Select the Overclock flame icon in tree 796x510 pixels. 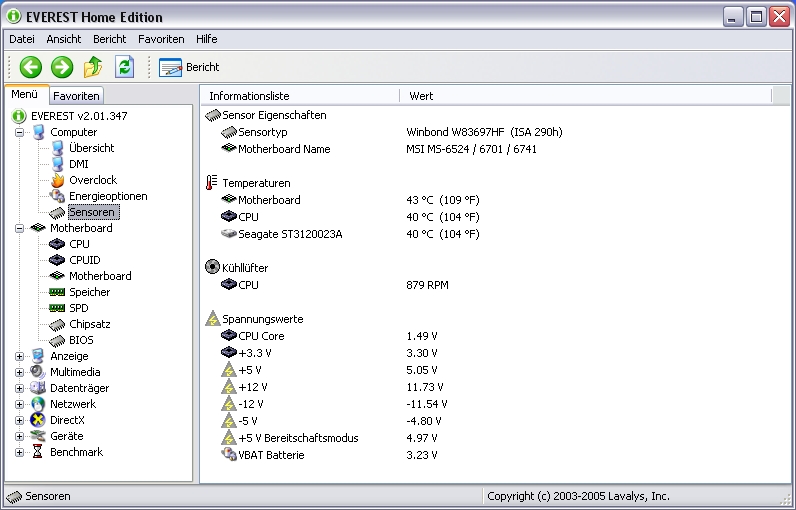point(57,180)
